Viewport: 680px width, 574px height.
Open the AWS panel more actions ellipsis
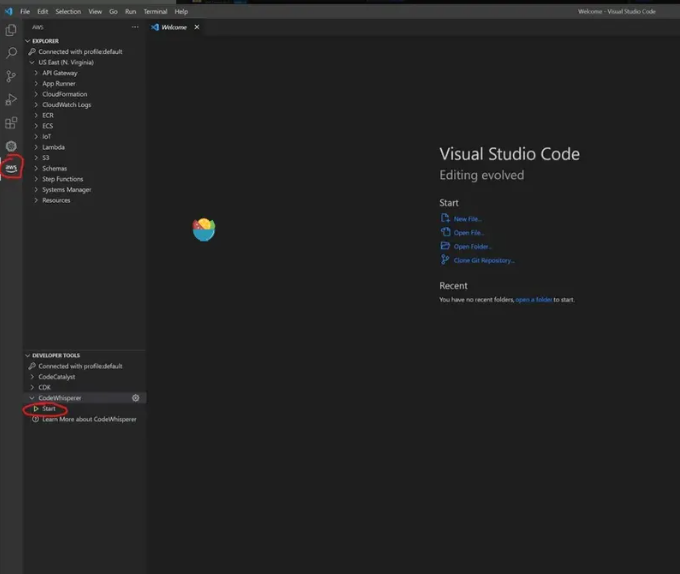coord(135,27)
